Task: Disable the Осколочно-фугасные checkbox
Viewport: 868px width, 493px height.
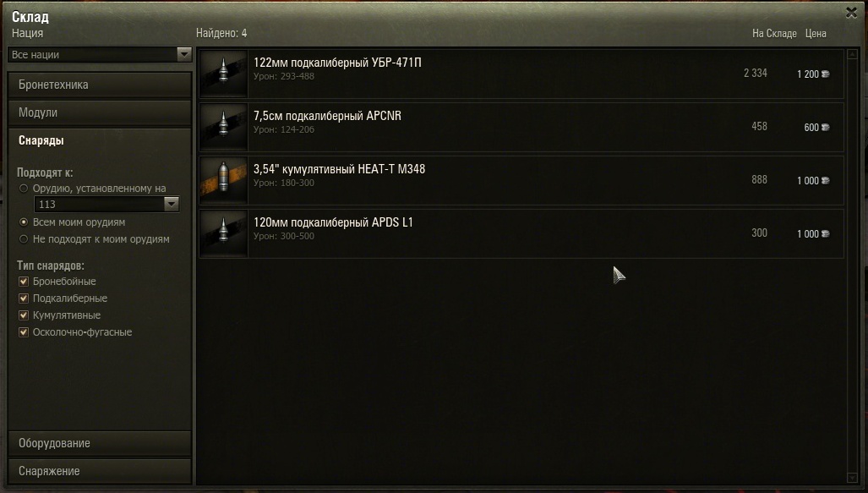Action: coord(24,332)
